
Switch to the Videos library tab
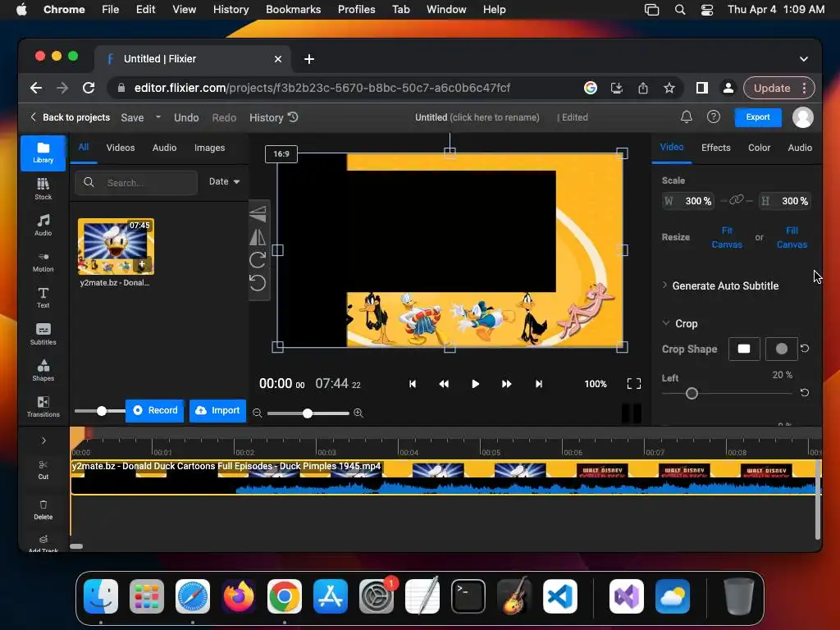coord(121,148)
